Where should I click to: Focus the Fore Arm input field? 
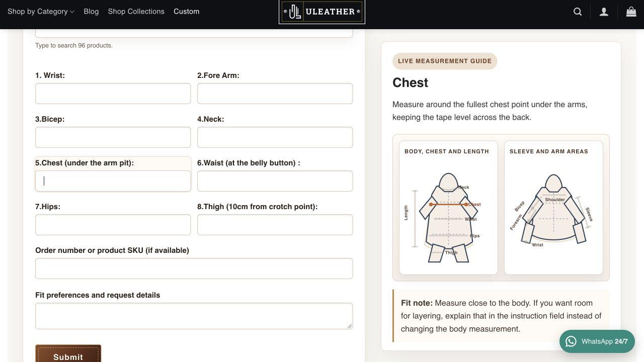[275, 94]
